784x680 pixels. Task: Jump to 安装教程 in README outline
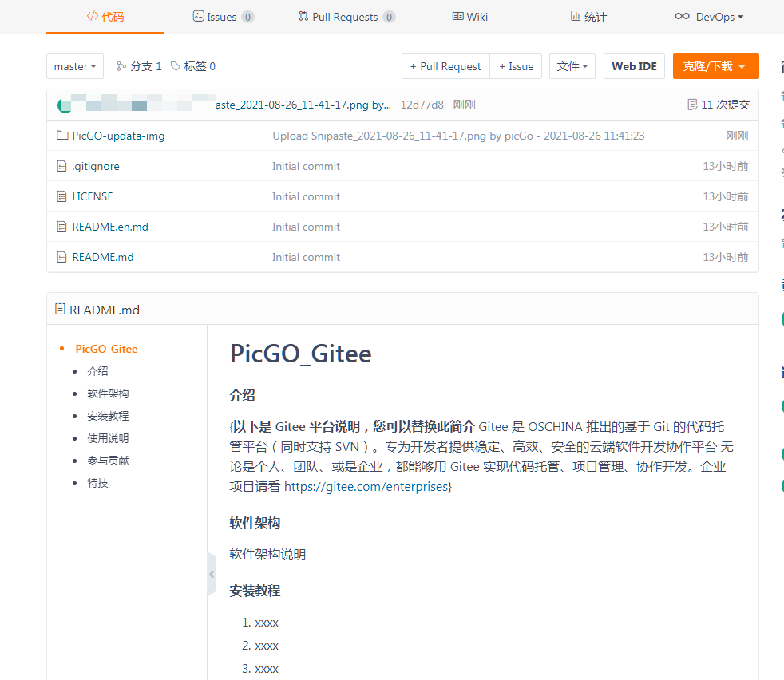point(108,416)
